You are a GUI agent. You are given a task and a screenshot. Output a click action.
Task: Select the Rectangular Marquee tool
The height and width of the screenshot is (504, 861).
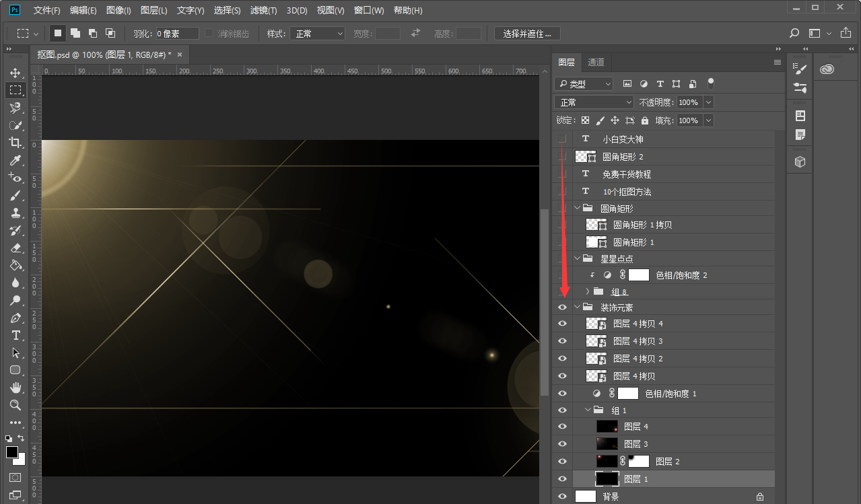coord(15,90)
